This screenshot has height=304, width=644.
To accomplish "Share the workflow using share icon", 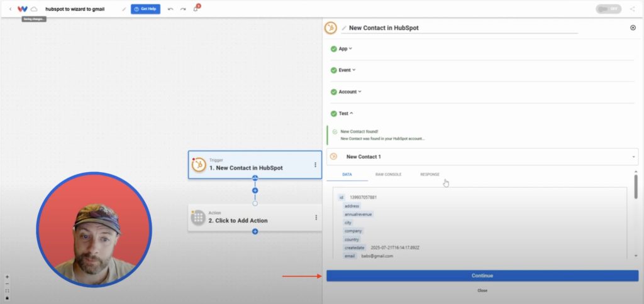I will coord(632,9).
